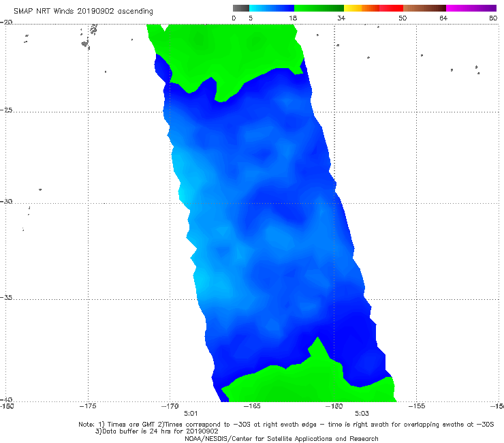Image resolution: width=504 pixels, height=443 pixels.
Task: Click the longitude label '-155'
Action: (x=417, y=406)
